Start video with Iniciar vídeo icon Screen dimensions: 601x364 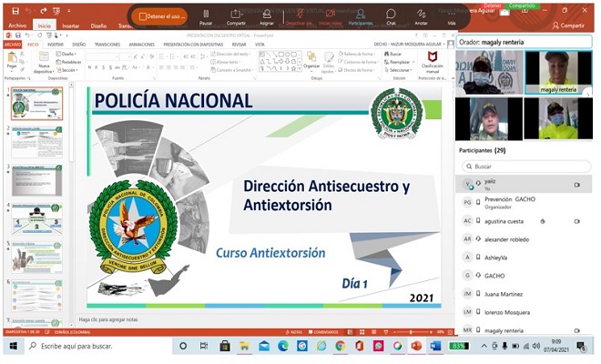330,15
